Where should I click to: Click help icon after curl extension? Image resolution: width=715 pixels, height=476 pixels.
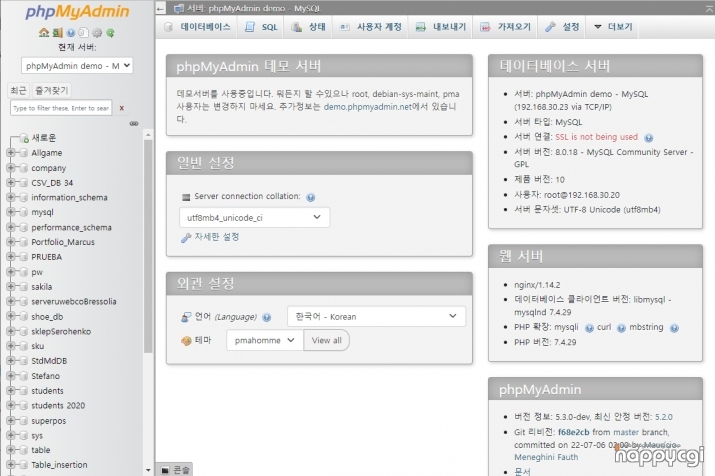click(621, 328)
